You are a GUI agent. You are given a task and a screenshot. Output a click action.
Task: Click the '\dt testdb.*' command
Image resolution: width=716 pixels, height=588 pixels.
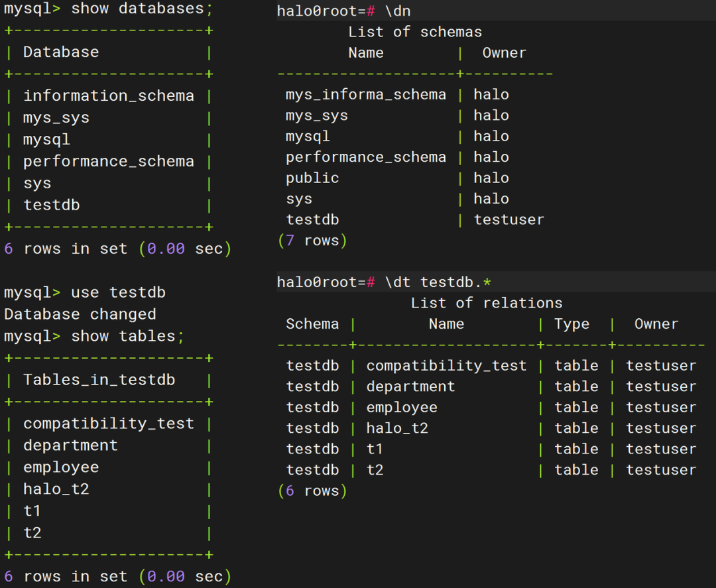(438, 282)
